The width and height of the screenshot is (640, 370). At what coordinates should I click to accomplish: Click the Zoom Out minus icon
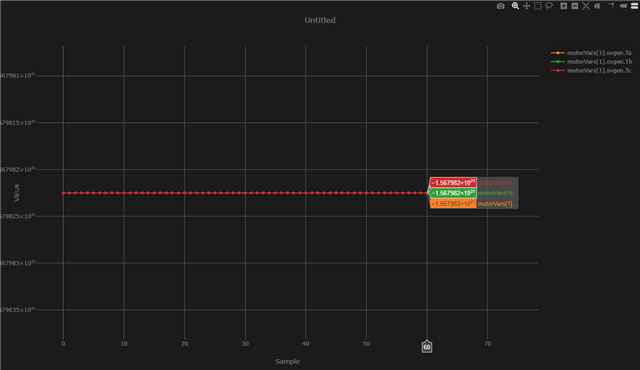point(575,6)
